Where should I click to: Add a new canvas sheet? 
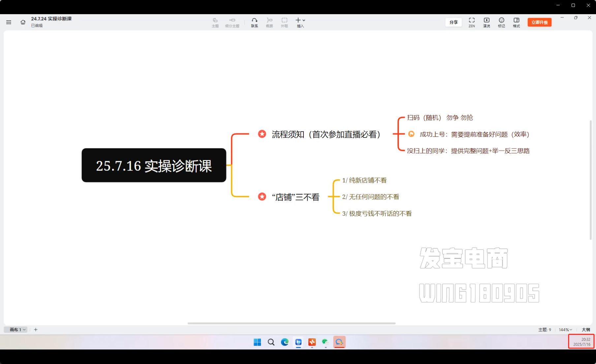[36, 330]
